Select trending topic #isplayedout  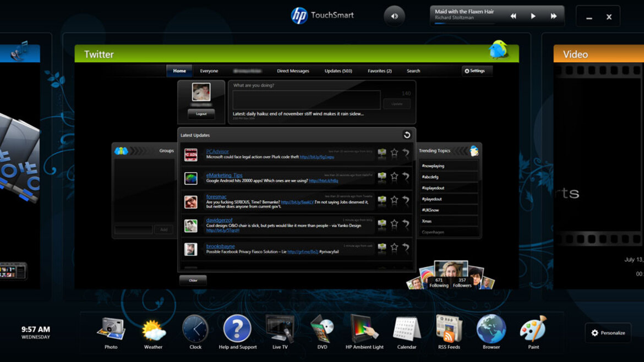(x=449, y=188)
